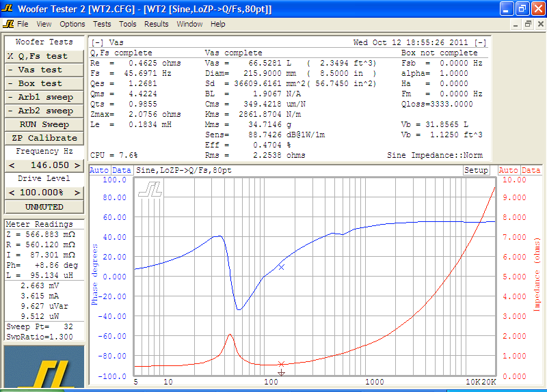Click the Sine Impedance::Norm label
The height and width of the screenshot is (392, 547).
(435, 155)
